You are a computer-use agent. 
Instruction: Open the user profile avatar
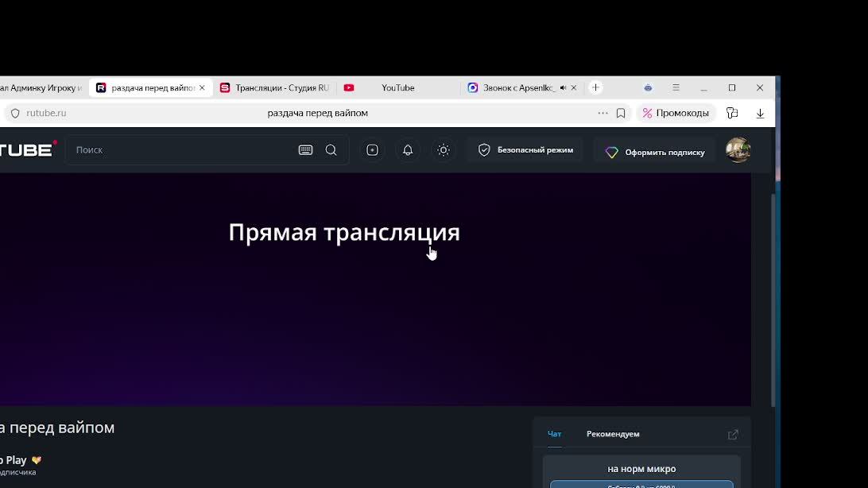(738, 150)
